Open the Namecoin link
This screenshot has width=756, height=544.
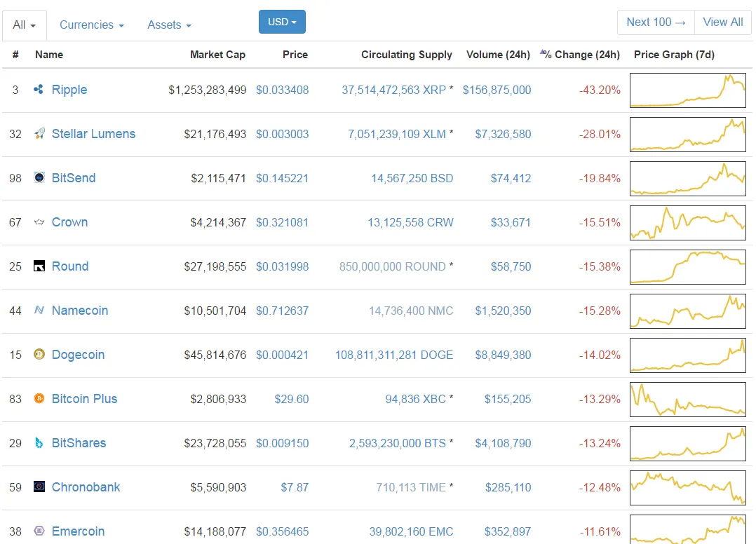pos(80,311)
